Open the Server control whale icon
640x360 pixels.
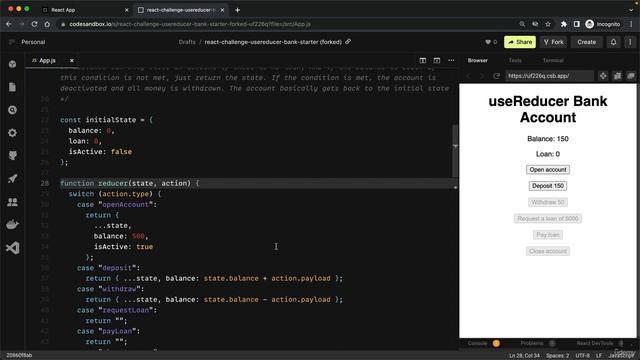[x=13, y=224]
